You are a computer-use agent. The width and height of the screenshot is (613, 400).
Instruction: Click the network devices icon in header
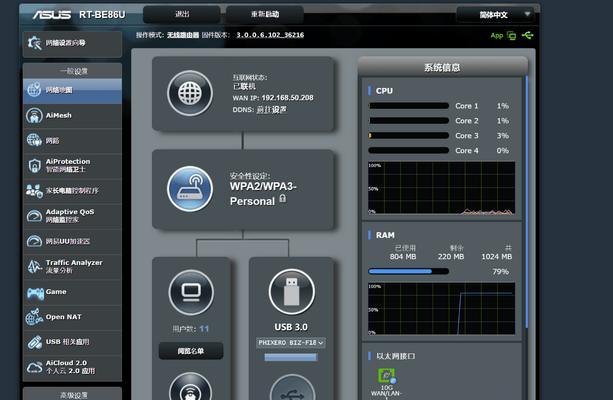511,36
